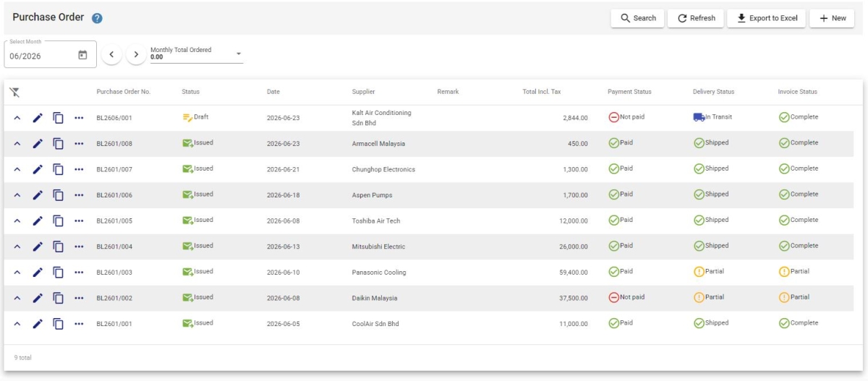The image size is (868, 381).
Task: Open more options for BL2601/004
Action: [x=79, y=247]
